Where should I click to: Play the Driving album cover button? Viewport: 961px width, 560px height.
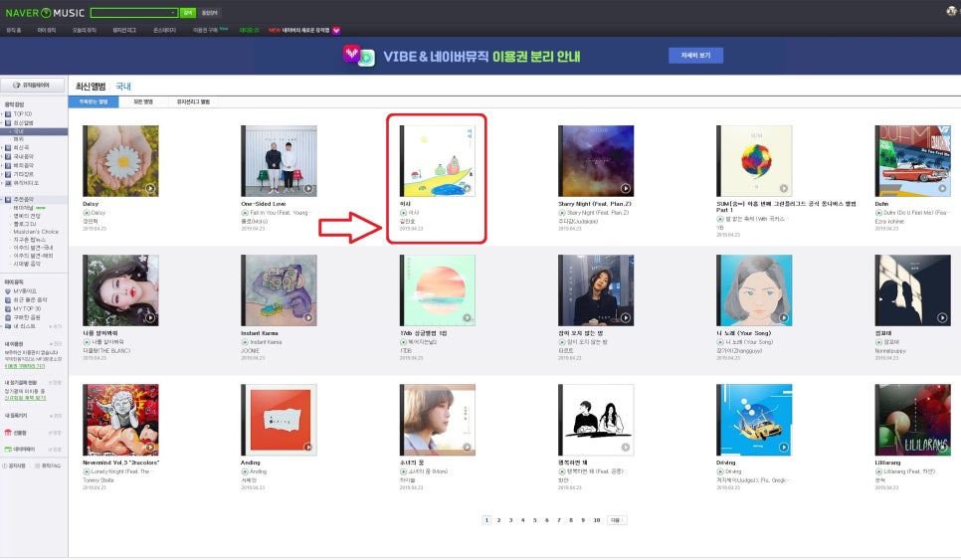(783, 448)
